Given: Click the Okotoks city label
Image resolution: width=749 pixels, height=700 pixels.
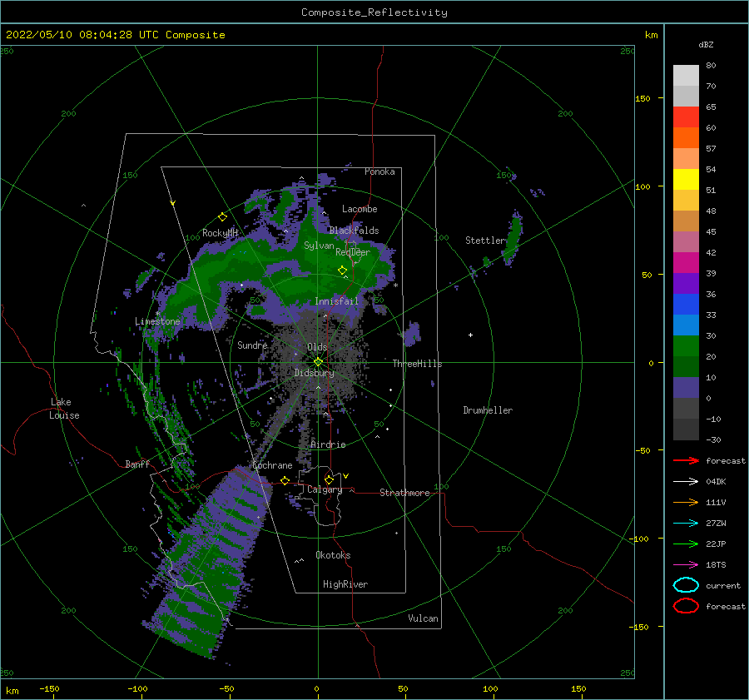Looking at the screenshot, I should point(333,555).
